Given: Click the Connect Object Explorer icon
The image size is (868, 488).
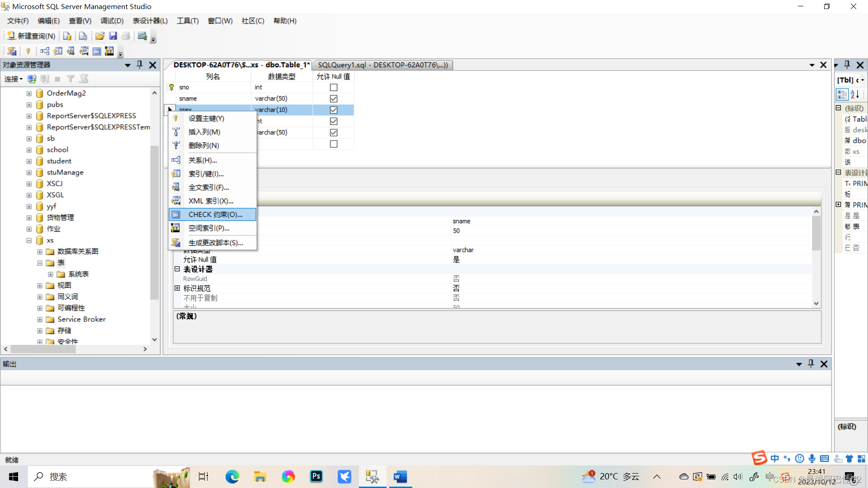Looking at the screenshot, I should pyautogui.click(x=32, y=79).
